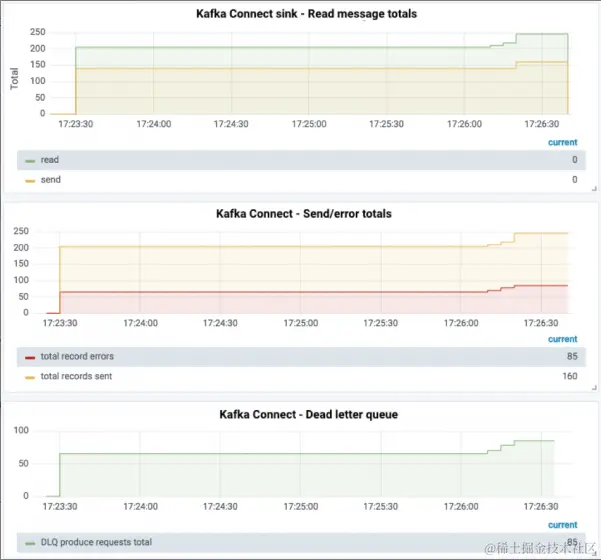The height and width of the screenshot is (560, 601).
Task: Open the Kafka Connect Send/error totals panel title
Action: (304, 213)
